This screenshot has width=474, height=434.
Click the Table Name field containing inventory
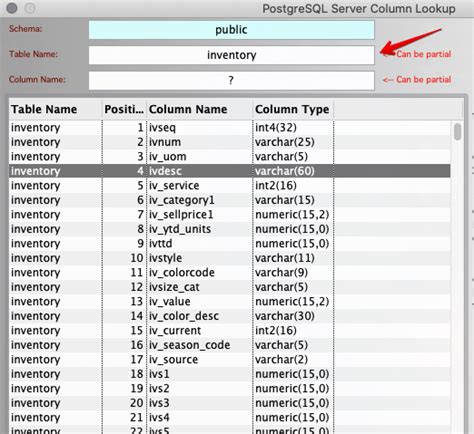pos(231,55)
